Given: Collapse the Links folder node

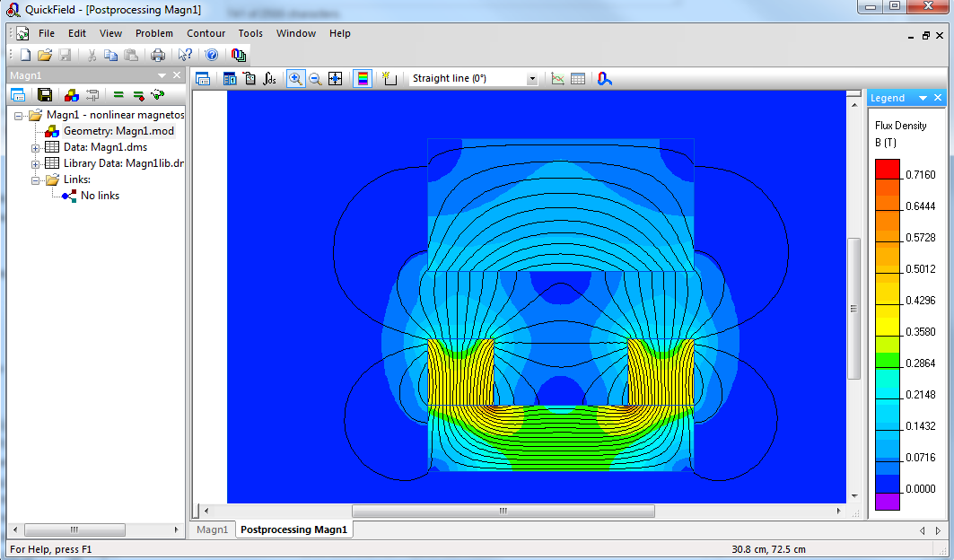Looking at the screenshot, I should [x=35, y=180].
